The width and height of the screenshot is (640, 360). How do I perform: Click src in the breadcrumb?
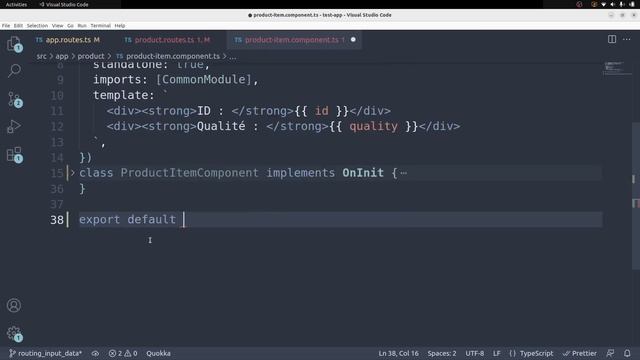coord(41,56)
